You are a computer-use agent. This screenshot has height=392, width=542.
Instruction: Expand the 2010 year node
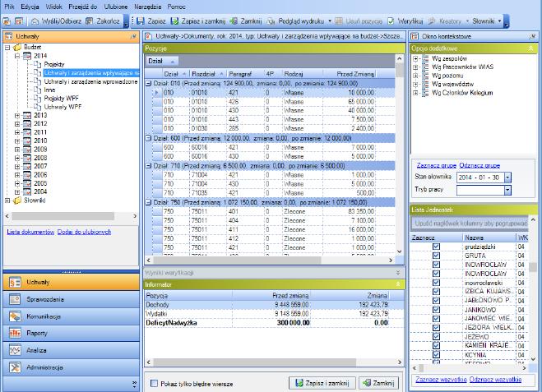pyautogui.click(x=17, y=141)
